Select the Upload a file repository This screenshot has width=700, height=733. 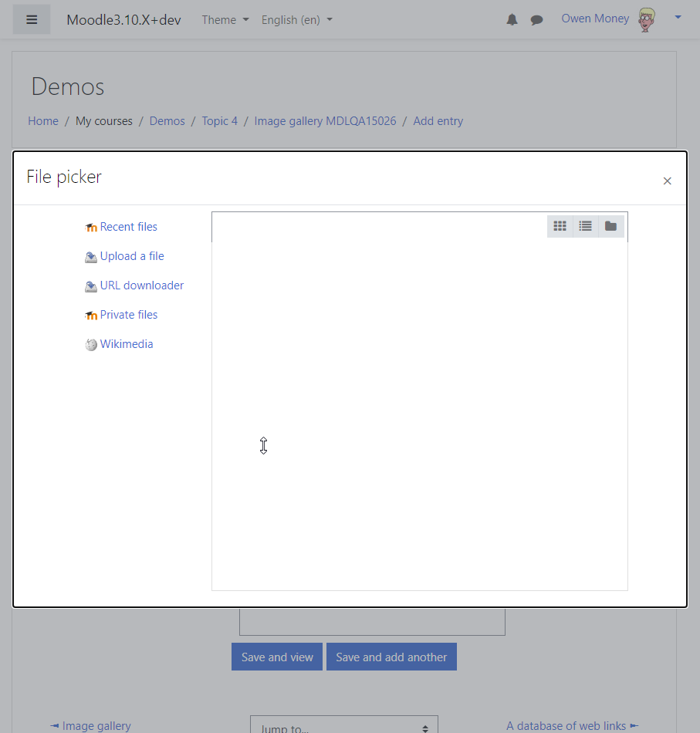[132, 256]
